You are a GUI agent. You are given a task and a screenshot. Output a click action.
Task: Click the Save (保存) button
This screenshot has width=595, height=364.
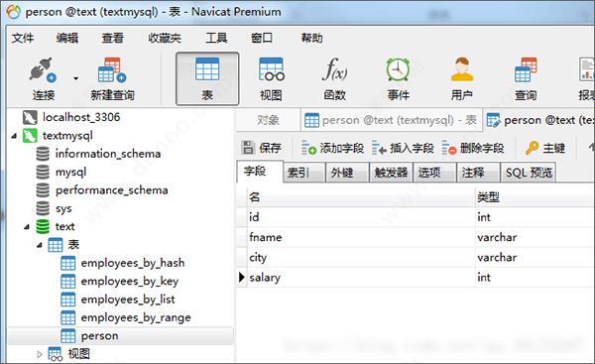[262, 148]
